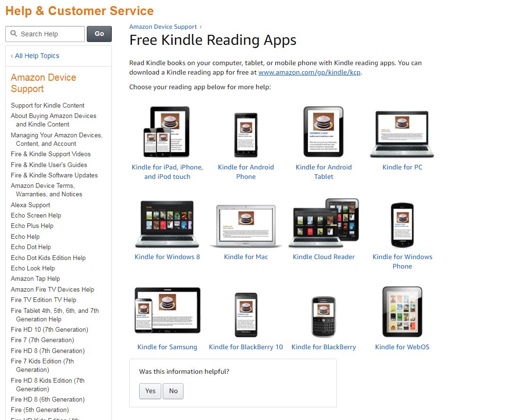
Task: Open the Kindle for Android Tablet picture
Action: (x=324, y=132)
